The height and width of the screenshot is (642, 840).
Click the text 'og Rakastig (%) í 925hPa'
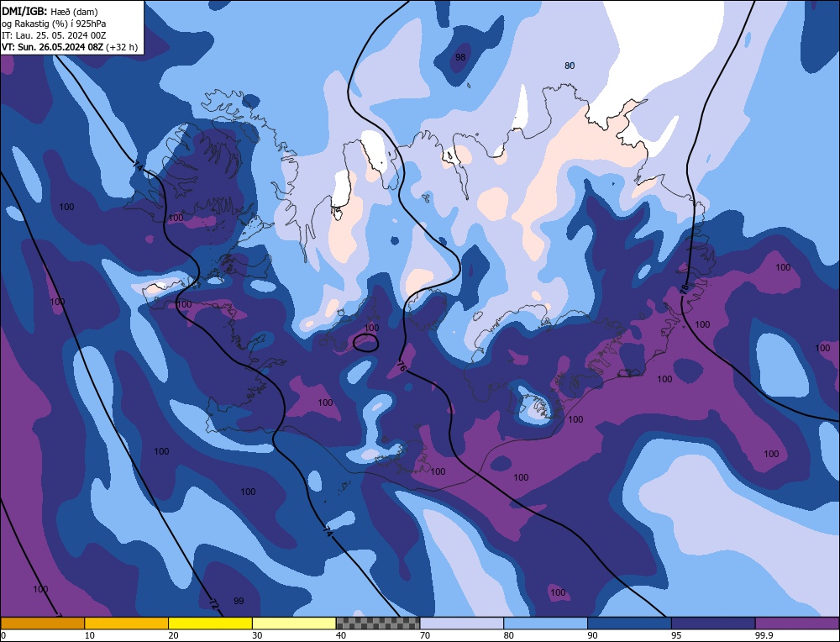(x=54, y=24)
